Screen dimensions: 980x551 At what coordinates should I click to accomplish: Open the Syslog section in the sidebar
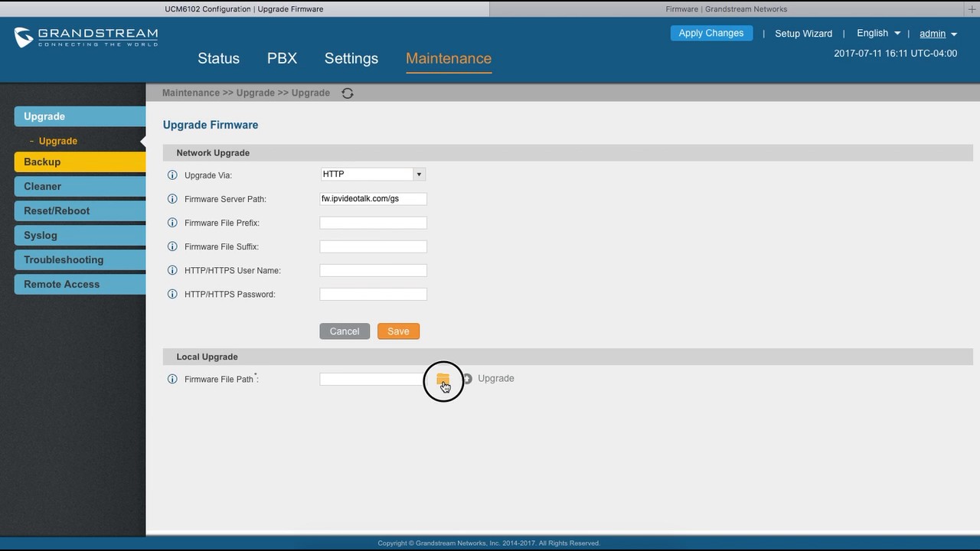pos(41,235)
